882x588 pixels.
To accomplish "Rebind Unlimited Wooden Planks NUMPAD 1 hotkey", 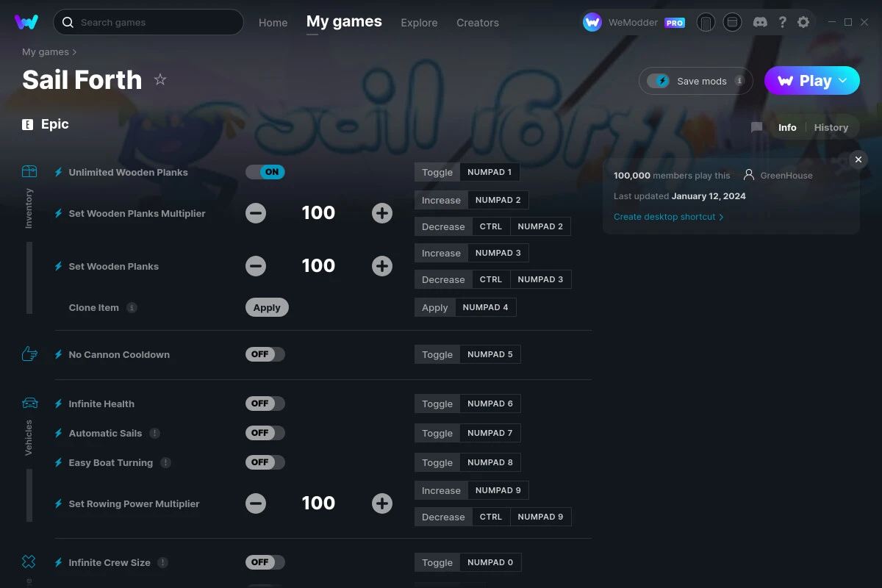I will click(x=490, y=172).
